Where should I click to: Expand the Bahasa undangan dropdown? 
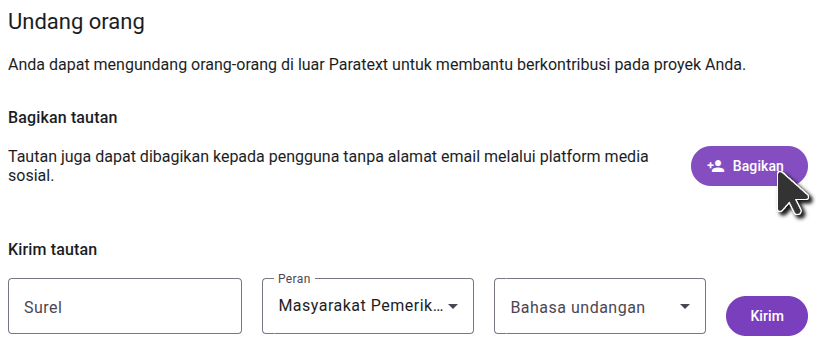600,306
